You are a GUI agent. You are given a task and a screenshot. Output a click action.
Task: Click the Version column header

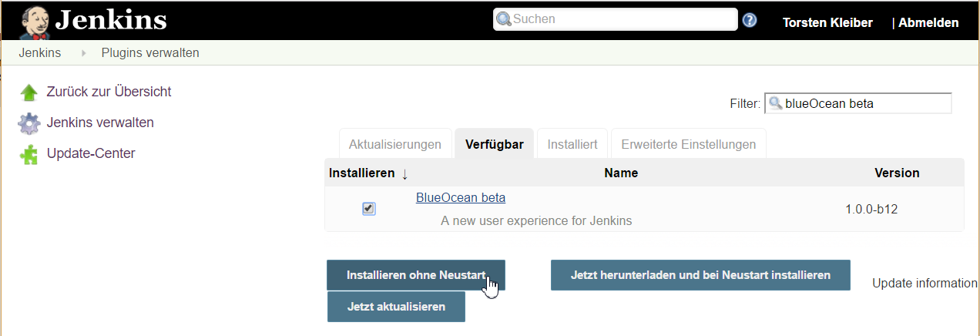click(897, 173)
